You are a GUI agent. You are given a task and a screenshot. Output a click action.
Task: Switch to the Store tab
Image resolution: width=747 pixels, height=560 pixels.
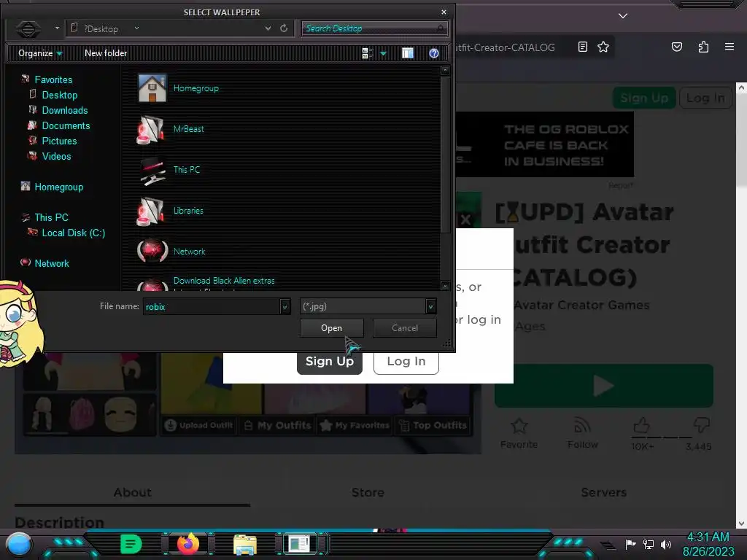368,493
